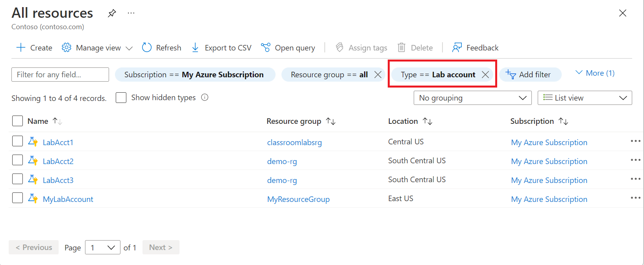This screenshot has height=265, width=644.
Task: Sort by Subscription column
Action: [x=539, y=121]
